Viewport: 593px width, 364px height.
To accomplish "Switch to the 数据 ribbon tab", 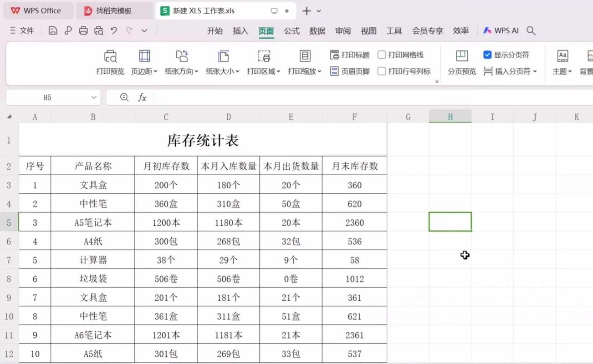I will pyautogui.click(x=317, y=31).
